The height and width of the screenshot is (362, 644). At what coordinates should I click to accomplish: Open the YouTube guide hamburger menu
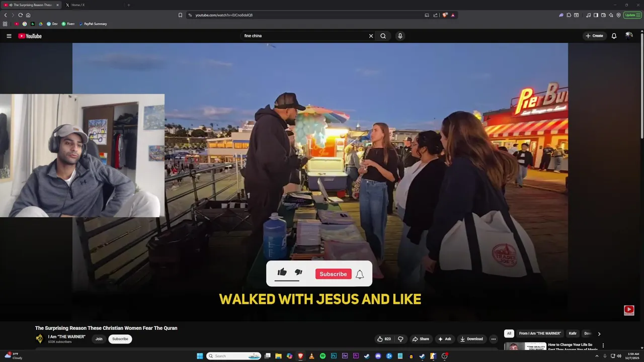point(9,36)
